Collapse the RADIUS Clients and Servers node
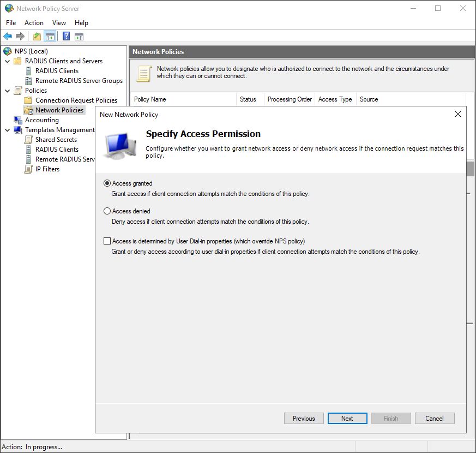 click(7, 61)
